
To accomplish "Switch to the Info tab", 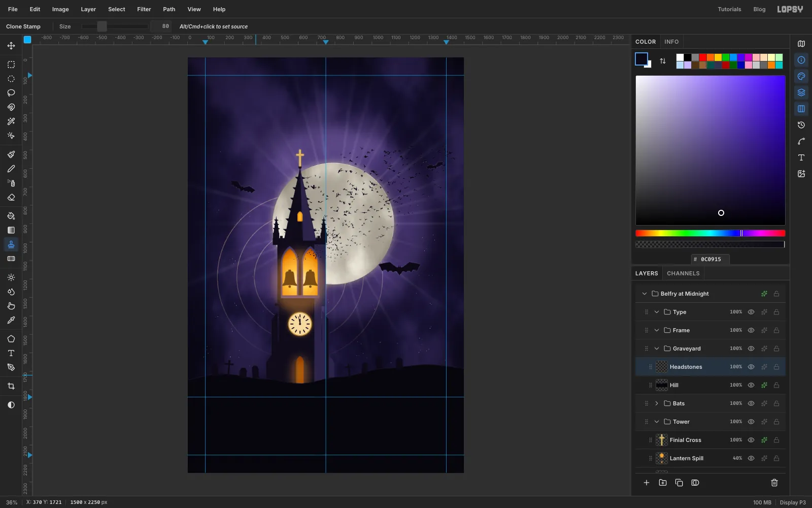I will [x=671, y=42].
